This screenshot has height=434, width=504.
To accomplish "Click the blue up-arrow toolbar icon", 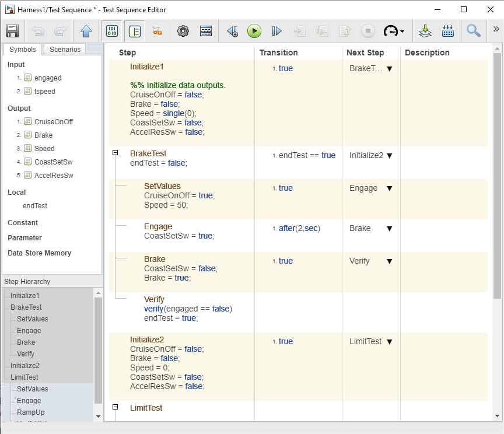I will [x=86, y=31].
